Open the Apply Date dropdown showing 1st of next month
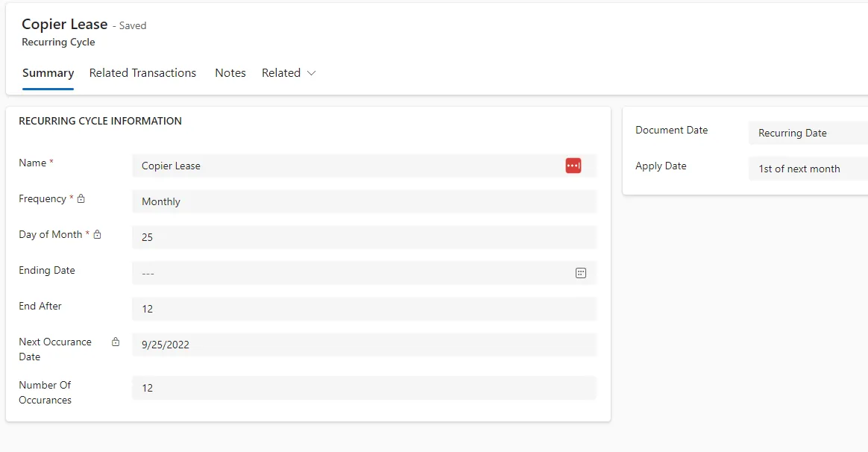868x452 pixels. [808, 169]
